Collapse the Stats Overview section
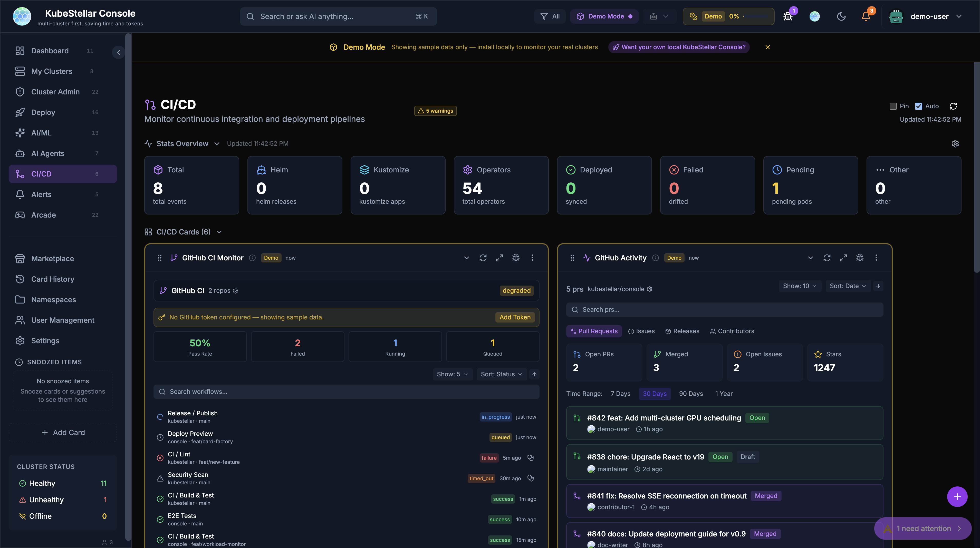Viewport: 980px width, 548px height. [217, 144]
